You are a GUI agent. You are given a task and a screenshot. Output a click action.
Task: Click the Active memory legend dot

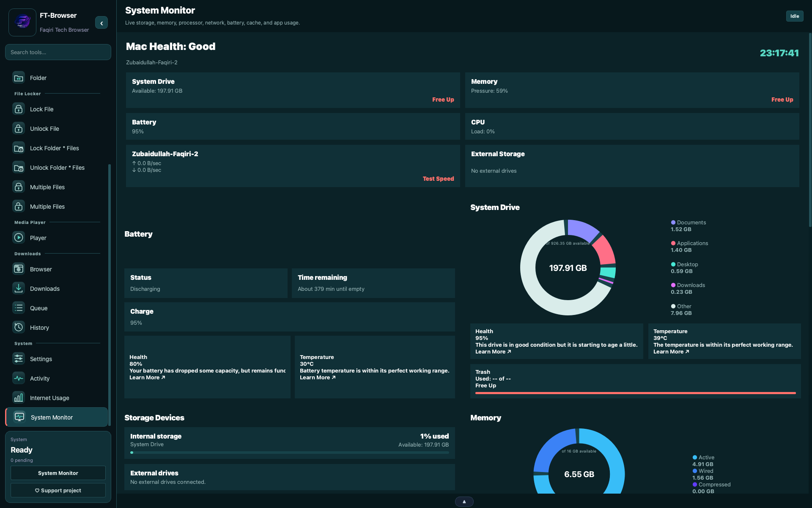coord(694,458)
